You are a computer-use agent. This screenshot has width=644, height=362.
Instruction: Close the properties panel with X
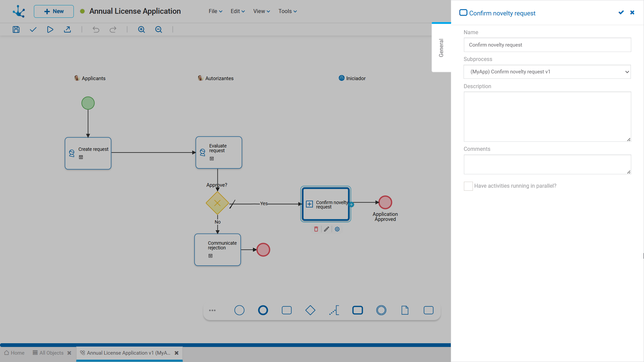632,12
